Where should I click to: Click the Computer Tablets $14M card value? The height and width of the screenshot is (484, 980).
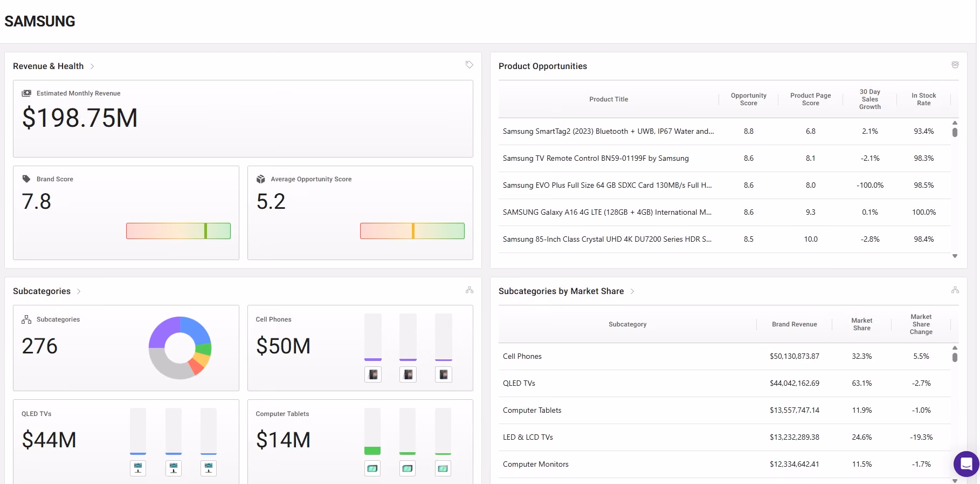pos(283,440)
